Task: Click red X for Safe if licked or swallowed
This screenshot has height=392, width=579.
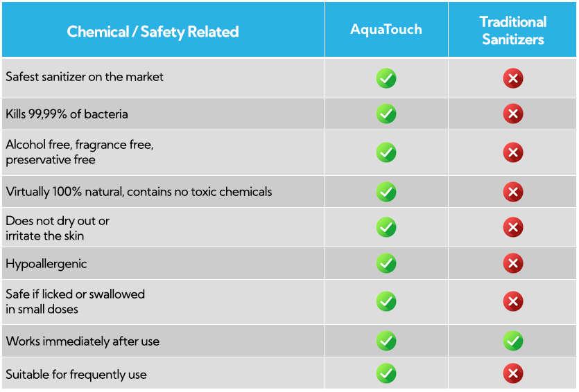Action: [x=513, y=301]
